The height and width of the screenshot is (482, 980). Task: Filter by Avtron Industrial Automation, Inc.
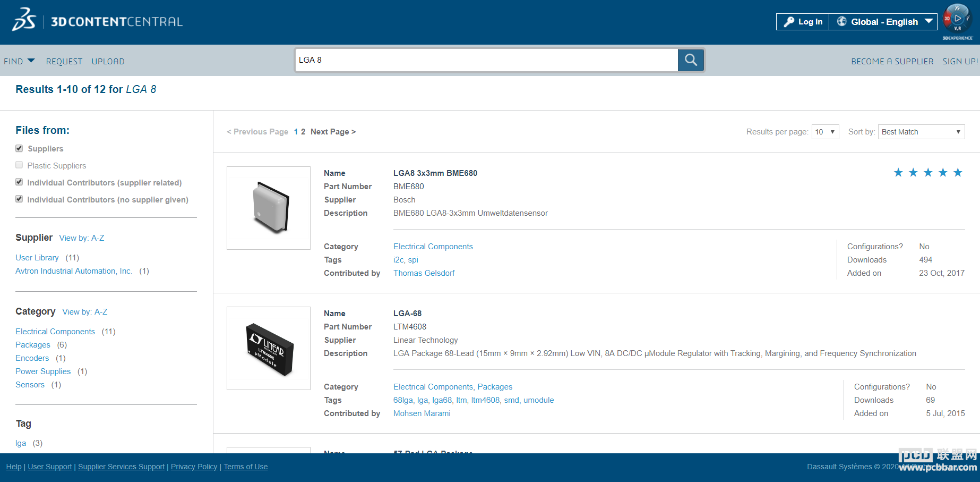(74, 271)
